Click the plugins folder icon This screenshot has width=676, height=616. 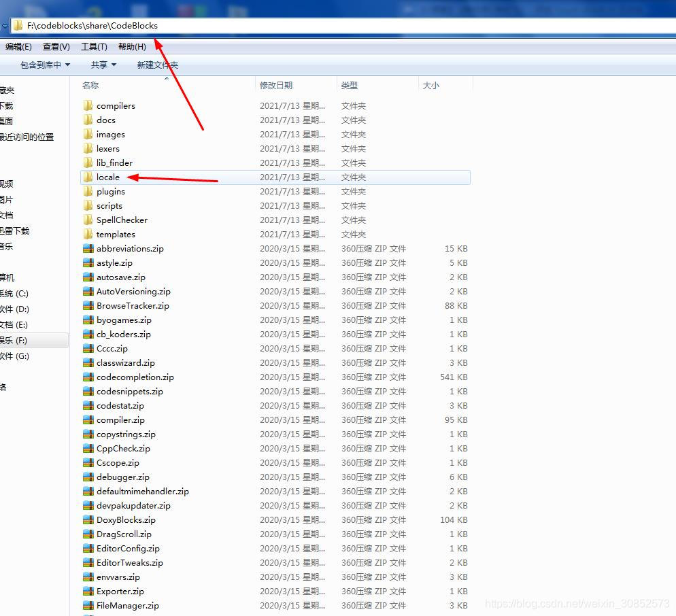point(88,192)
